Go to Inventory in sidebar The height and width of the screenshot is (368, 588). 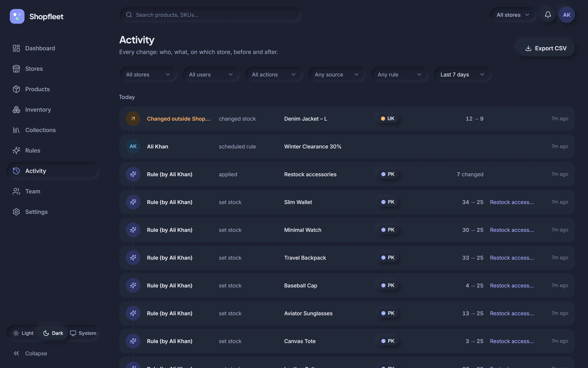coord(53,110)
